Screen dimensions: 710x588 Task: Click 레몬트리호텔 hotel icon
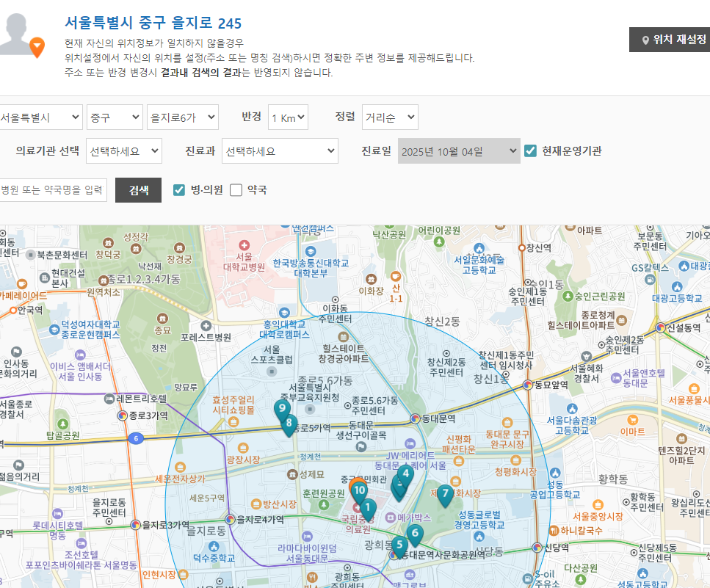[x=109, y=399]
